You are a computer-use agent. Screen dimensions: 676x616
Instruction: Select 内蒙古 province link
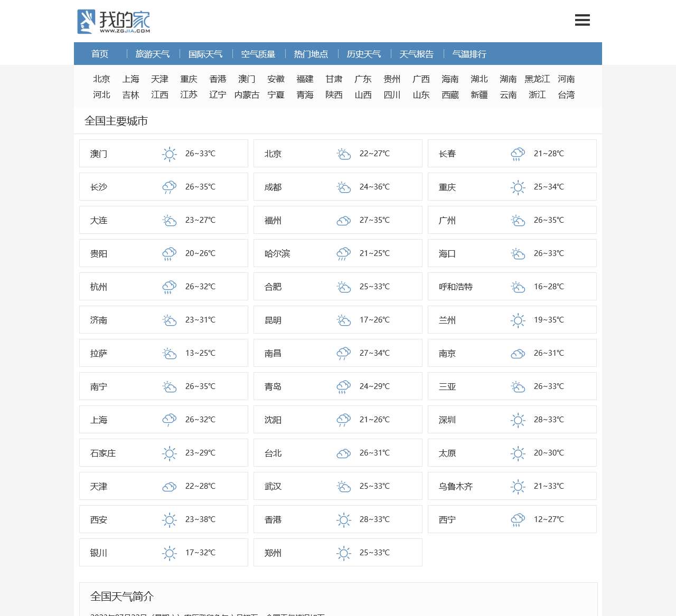[247, 94]
